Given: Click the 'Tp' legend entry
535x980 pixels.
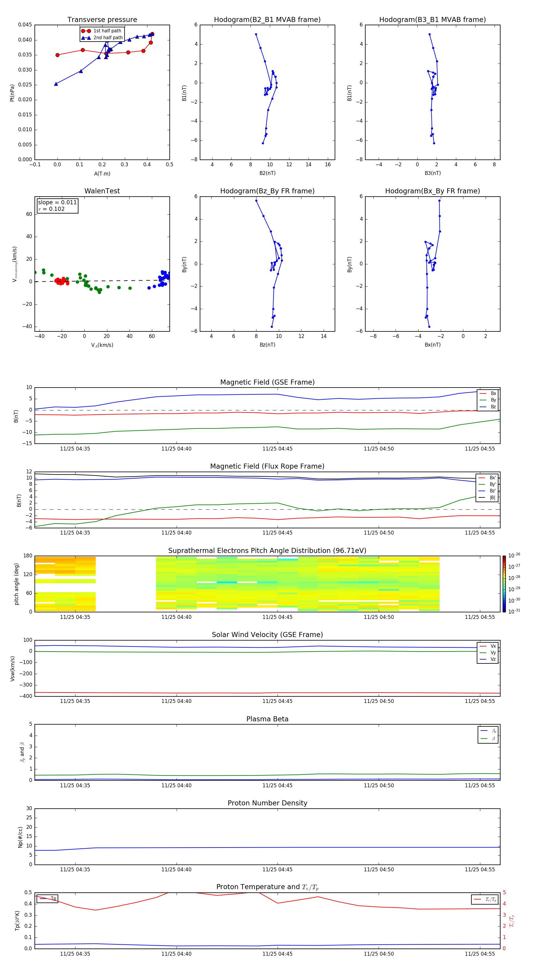Looking at the screenshot, I should tap(48, 899).
